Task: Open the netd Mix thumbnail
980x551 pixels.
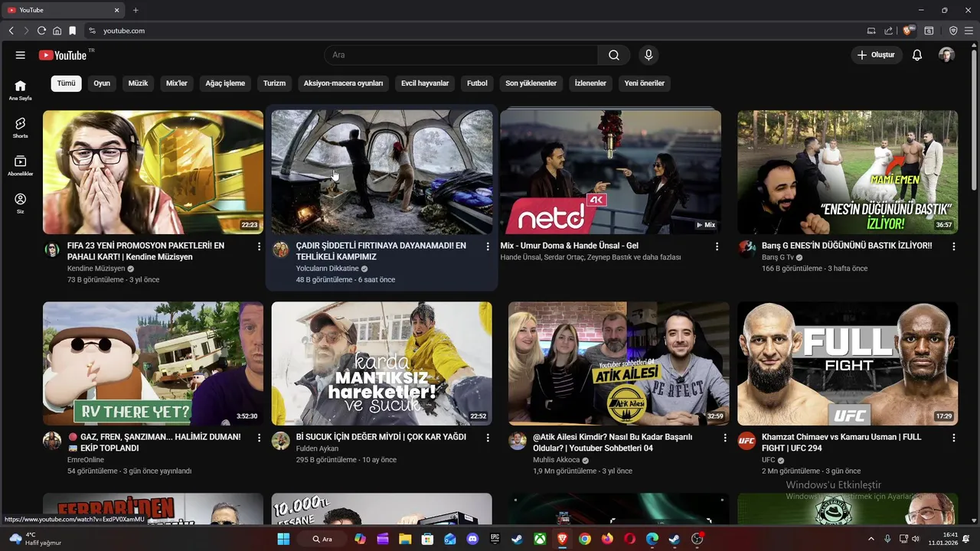Action: 610,172
